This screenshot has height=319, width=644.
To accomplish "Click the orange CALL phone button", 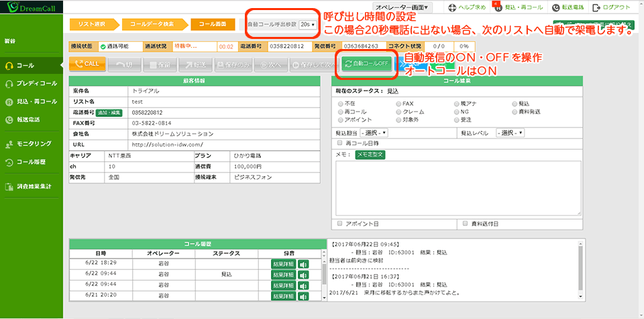I will tap(87, 64).
